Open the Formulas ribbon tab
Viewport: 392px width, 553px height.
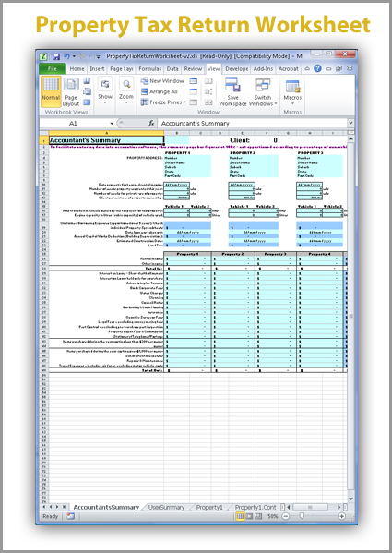point(150,68)
